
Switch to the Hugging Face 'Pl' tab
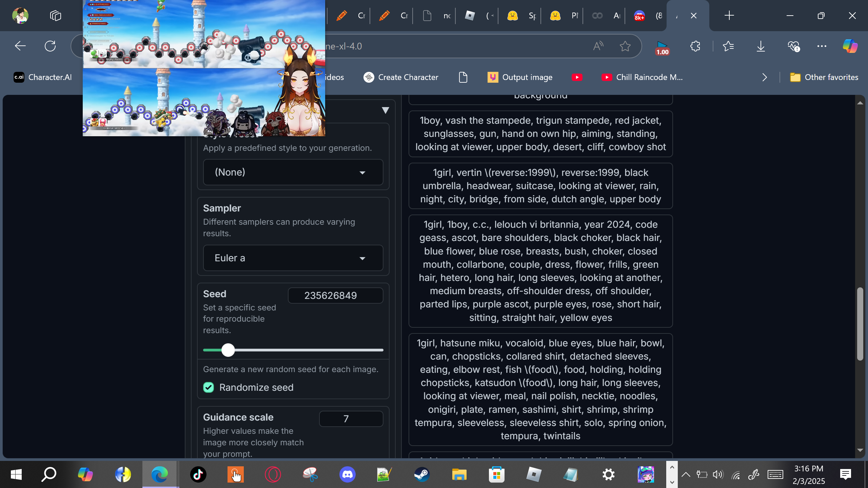coord(562,16)
